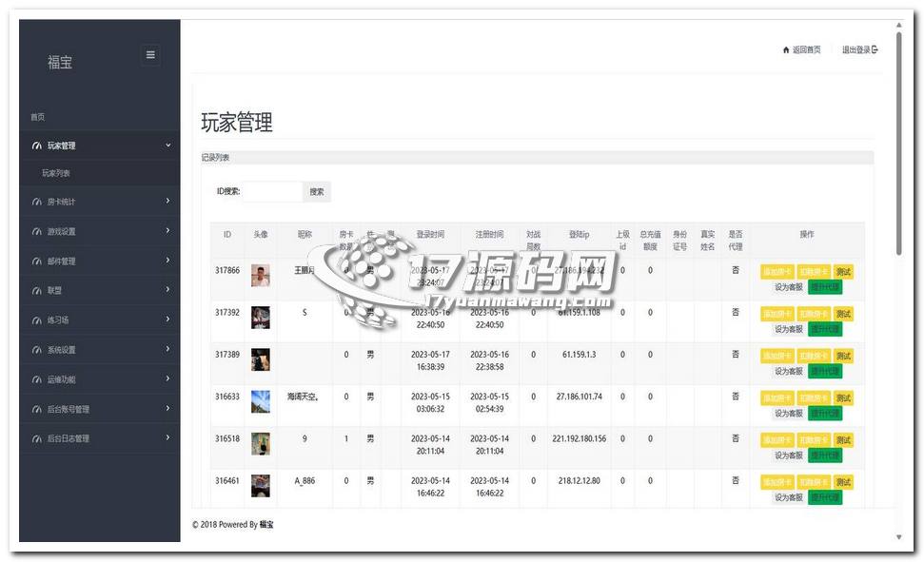Expand the 系统设置 chevron arrow
The image size is (924, 562).
coord(167,350)
